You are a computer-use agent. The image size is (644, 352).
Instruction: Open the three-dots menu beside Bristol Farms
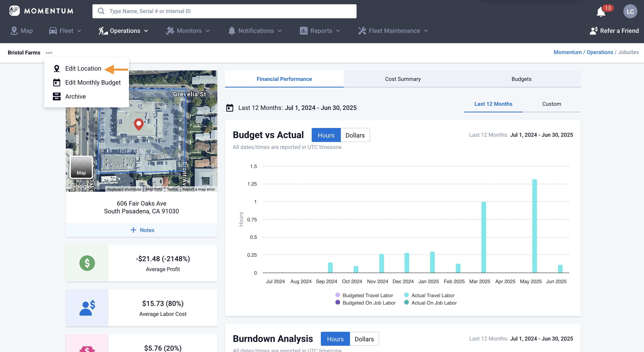click(49, 53)
